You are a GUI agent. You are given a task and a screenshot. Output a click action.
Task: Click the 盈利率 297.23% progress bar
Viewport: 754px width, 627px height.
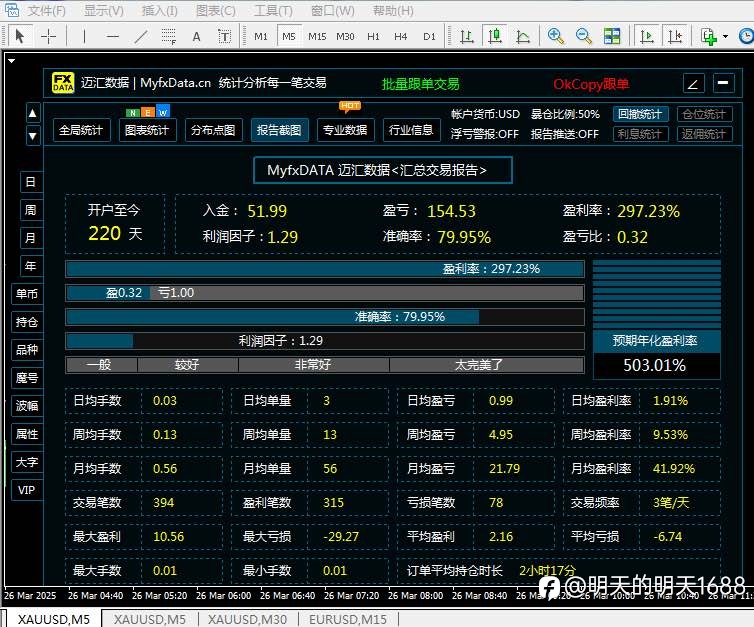coord(325,269)
